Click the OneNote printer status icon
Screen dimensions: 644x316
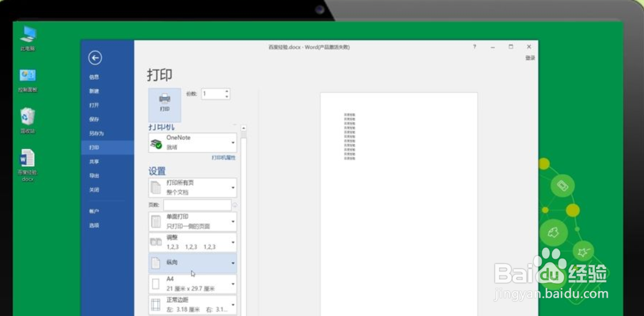(x=156, y=144)
